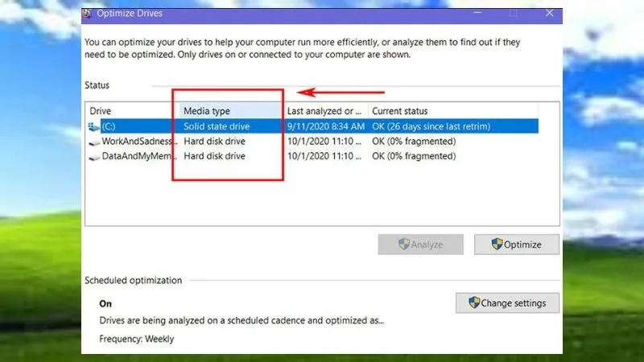The height and width of the screenshot is (362, 644).
Task: Select the WorkAndSadness drive row name
Action: 139,142
